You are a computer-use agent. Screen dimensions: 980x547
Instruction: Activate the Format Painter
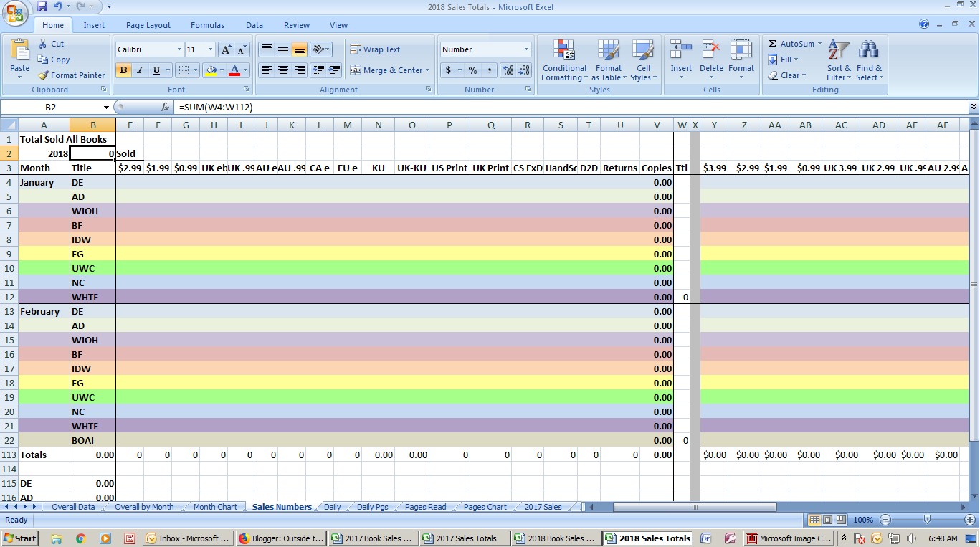coord(72,75)
